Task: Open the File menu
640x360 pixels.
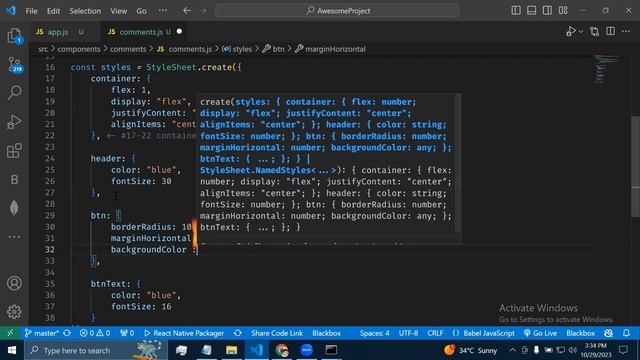Action: [31, 11]
